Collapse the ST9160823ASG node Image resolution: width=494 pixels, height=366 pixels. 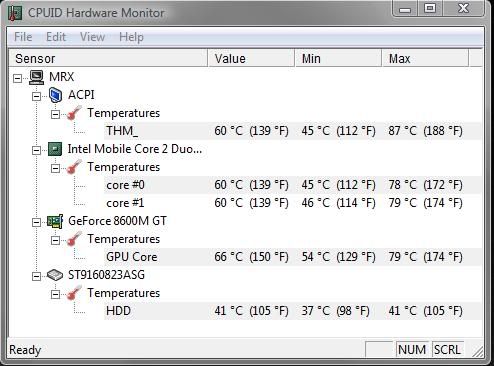(36, 276)
